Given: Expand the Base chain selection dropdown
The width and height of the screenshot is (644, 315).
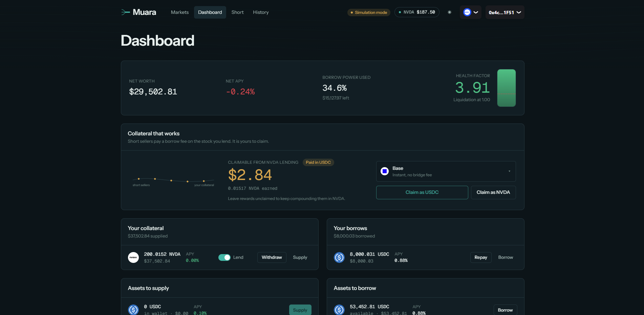Looking at the screenshot, I should (x=446, y=171).
